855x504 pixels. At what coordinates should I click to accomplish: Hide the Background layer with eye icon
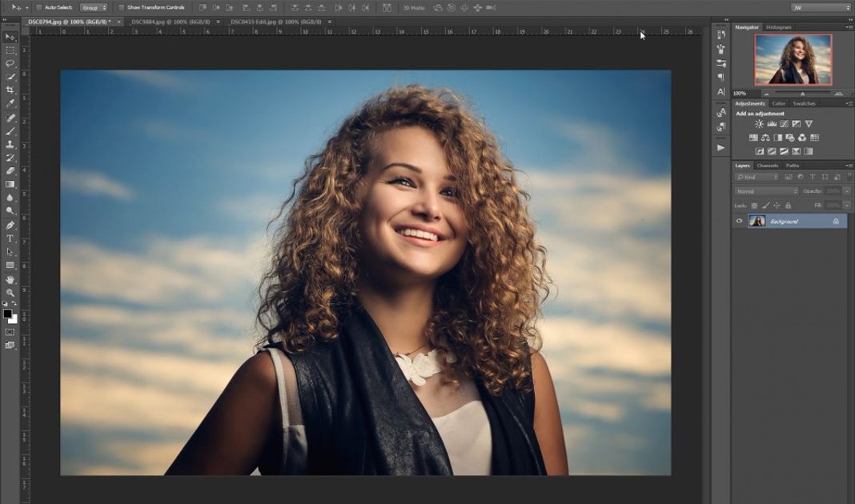(739, 221)
